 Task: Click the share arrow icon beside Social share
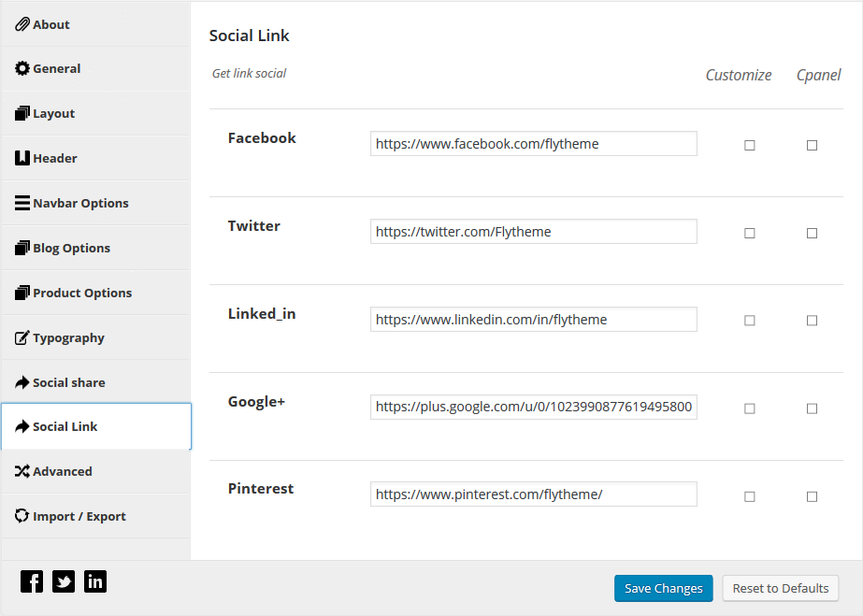[x=22, y=382]
